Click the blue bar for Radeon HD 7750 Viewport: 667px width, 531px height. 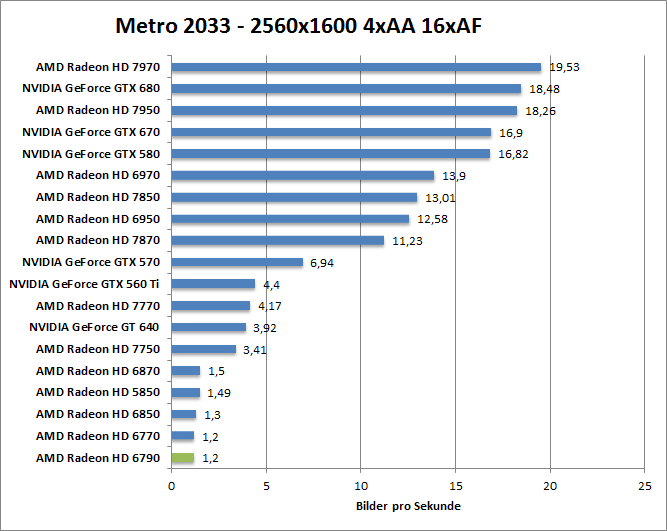[204, 349]
